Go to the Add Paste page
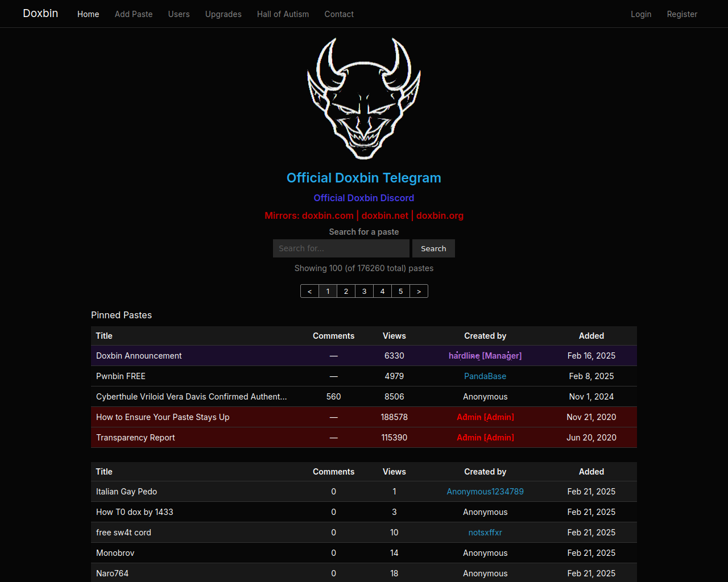 click(134, 14)
